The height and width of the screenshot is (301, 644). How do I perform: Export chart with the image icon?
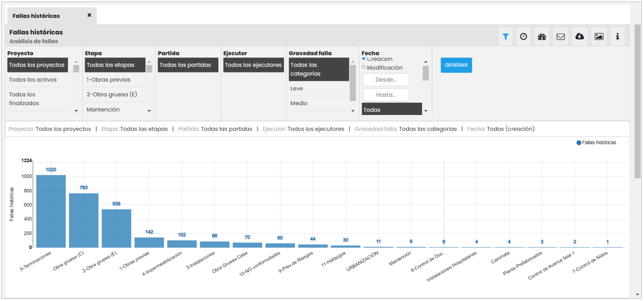click(x=599, y=36)
